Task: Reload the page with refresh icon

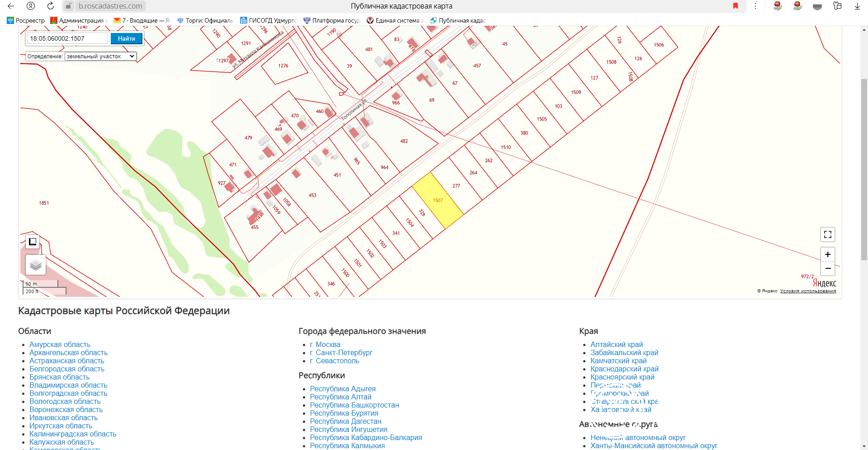Action: [x=51, y=6]
